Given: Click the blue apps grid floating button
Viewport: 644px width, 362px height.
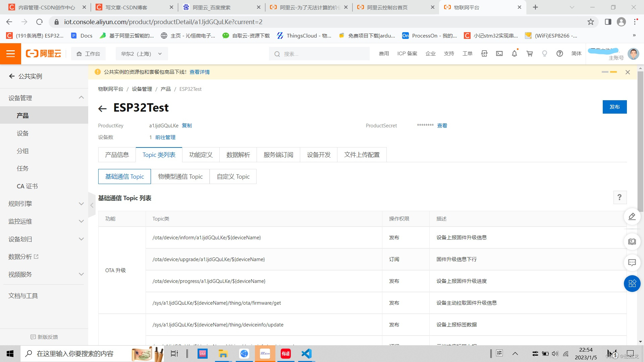Looking at the screenshot, I should 632,284.
